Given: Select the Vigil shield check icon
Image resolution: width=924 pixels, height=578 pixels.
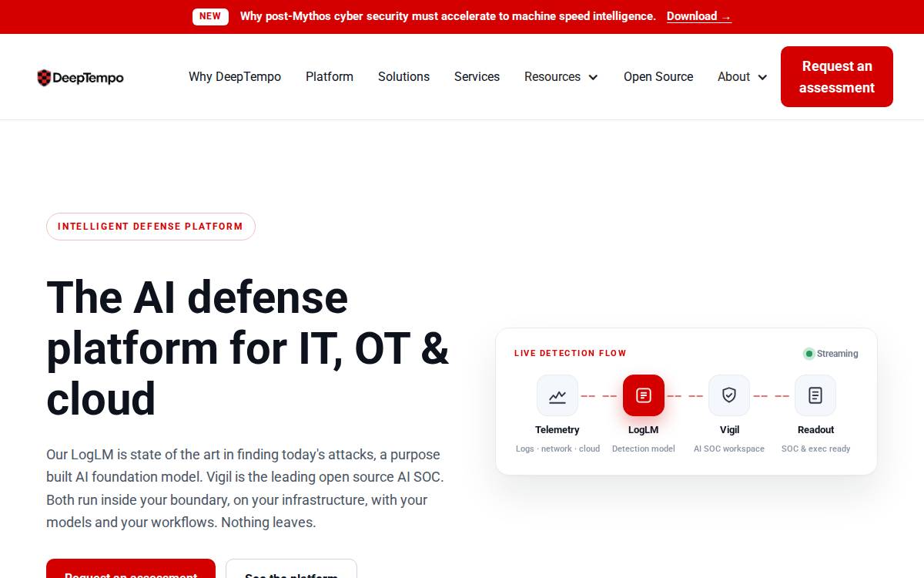Looking at the screenshot, I should pyautogui.click(x=729, y=395).
